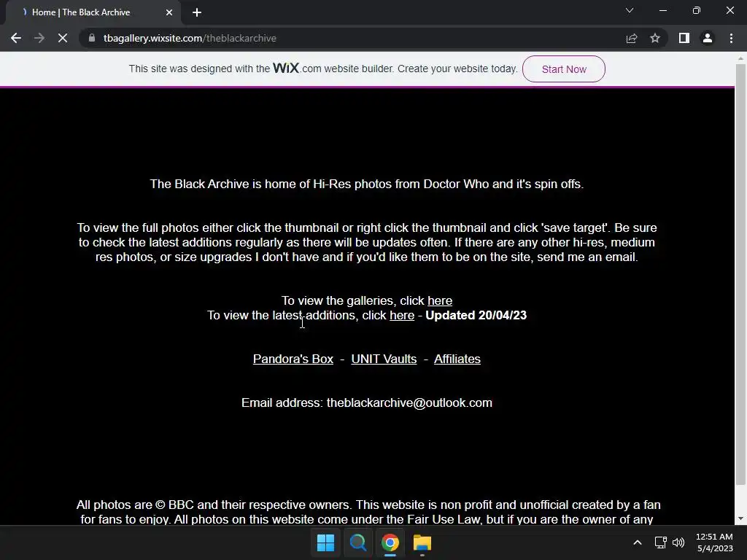Click the theblackarchive@outlook.com email address
This screenshot has width=747, height=560.
point(410,402)
